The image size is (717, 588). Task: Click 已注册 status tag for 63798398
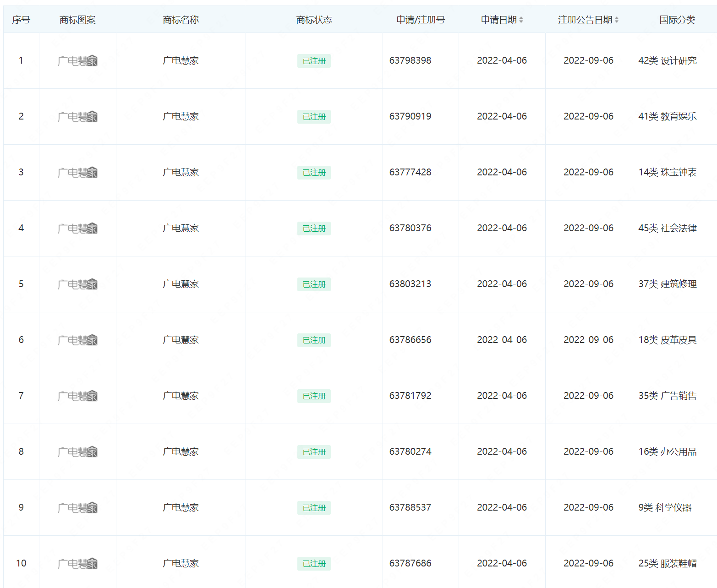point(314,61)
